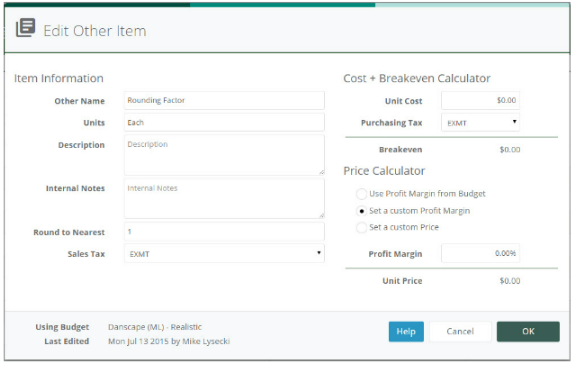Select Set a custom Price radio
577x369 pixels.
coord(361,227)
